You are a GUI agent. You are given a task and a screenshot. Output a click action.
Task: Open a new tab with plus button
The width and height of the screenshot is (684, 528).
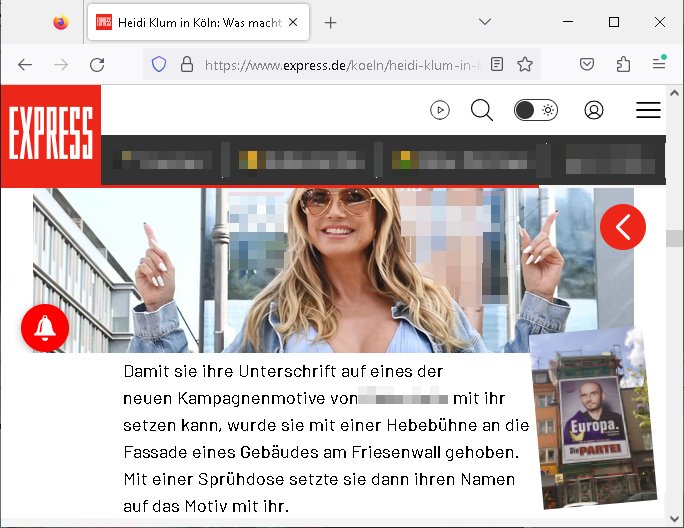tap(331, 22)
